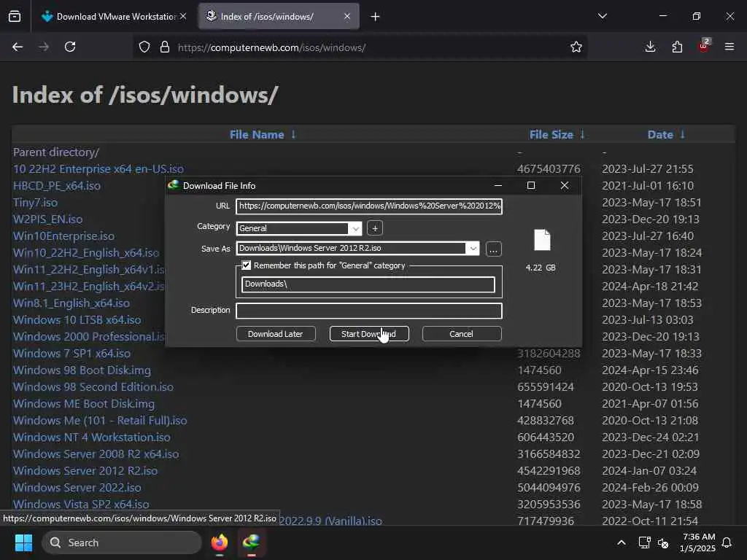Sort by Date column header
The image size is (747, 560).
pyautogui.click(x=660, y=135)
